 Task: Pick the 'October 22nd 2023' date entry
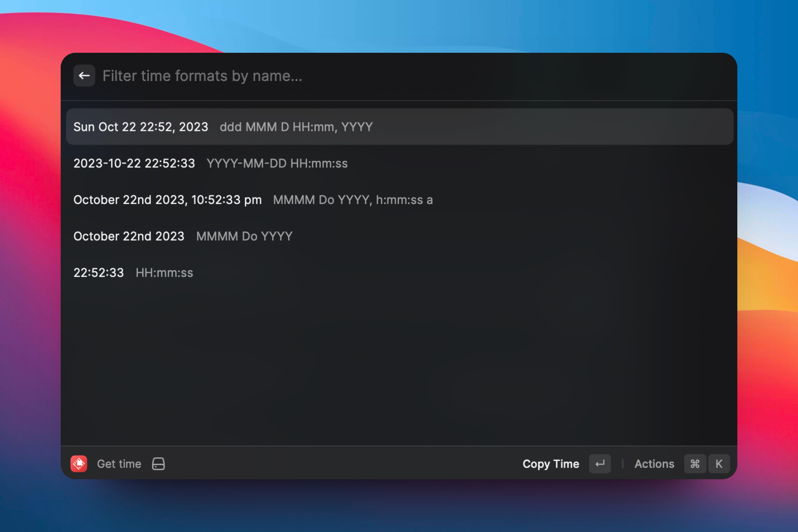[x=128, y=236]
